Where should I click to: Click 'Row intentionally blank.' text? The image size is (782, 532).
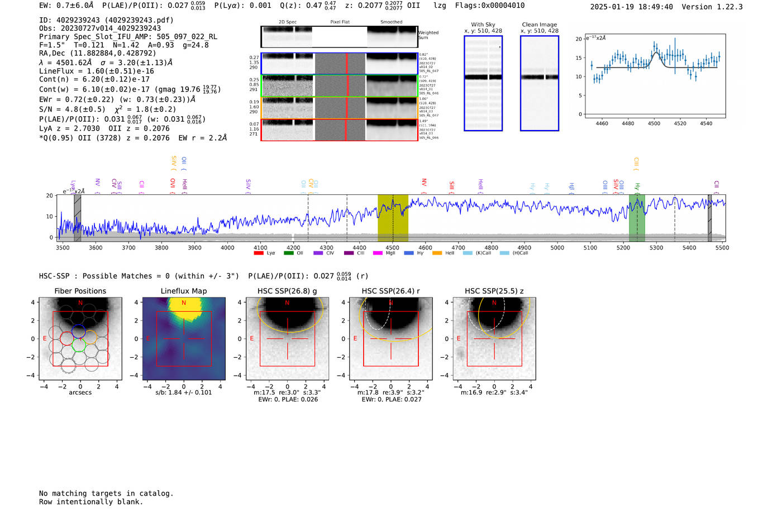tap(91, 502)
